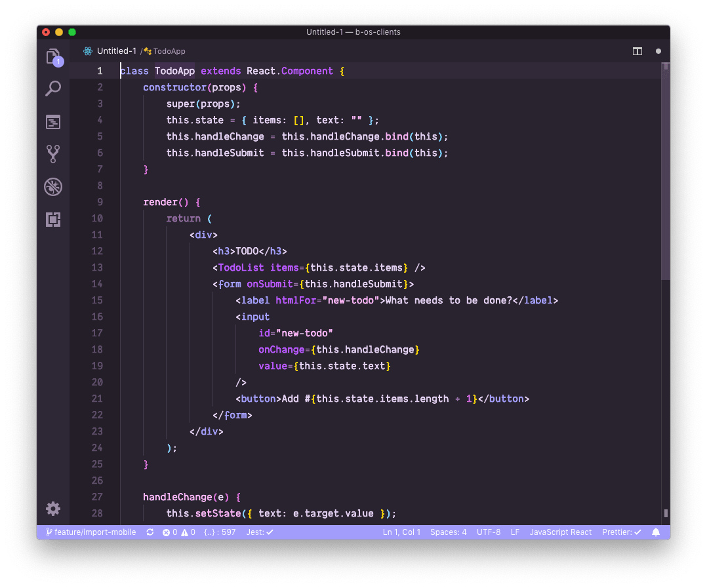Click line number 14 in the gutter
Image resolution: width=707 pixels, height=588 pixels.
pos(97,284)
